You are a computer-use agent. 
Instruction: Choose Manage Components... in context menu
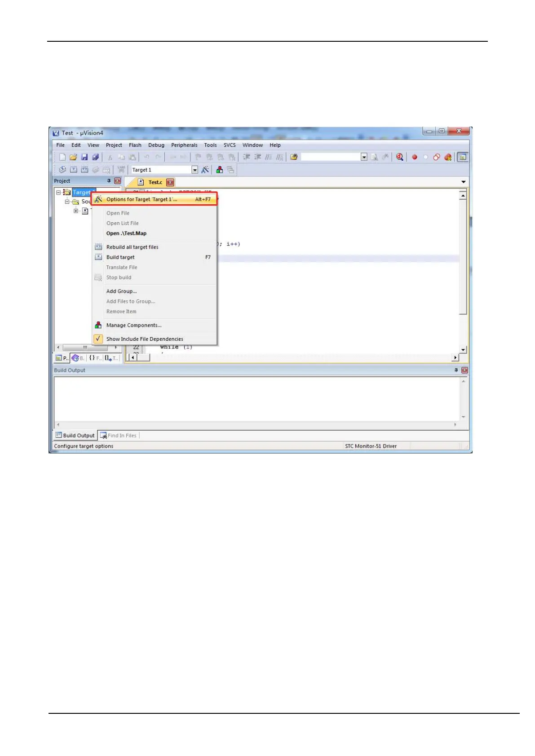click(x=154, y=325)
